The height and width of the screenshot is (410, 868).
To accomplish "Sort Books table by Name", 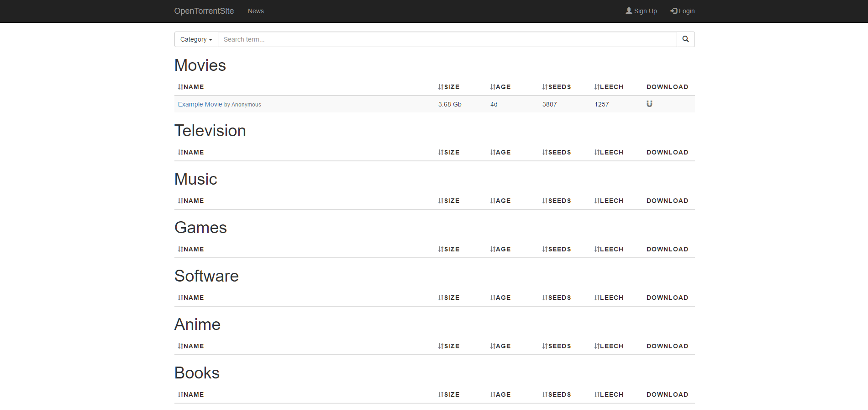I will [191, 394].
